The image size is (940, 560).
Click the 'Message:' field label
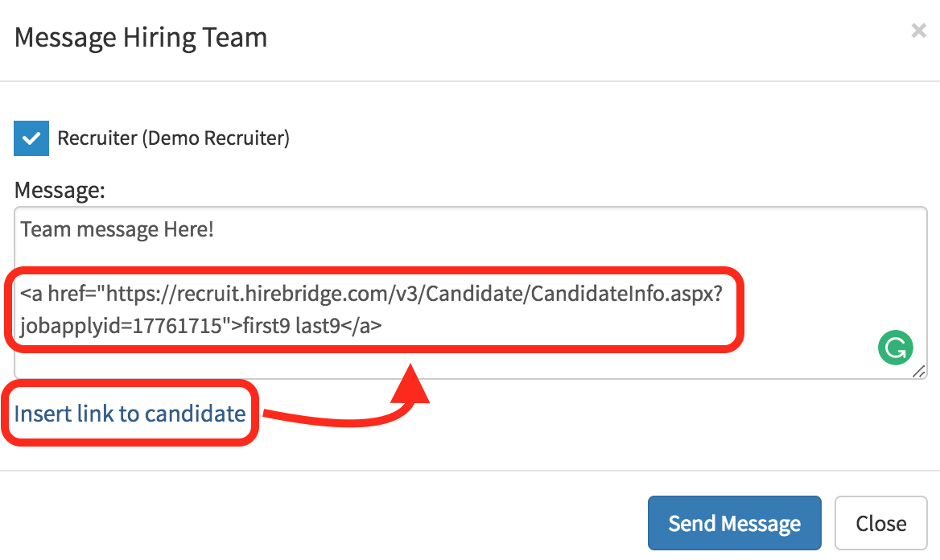point(60,191)
